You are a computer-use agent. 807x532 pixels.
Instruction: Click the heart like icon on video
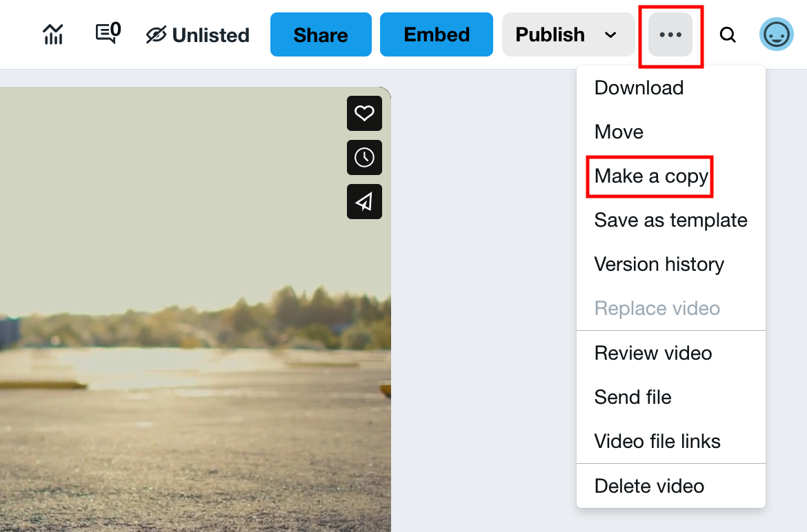pyautogui.click(x=364, y=113)
